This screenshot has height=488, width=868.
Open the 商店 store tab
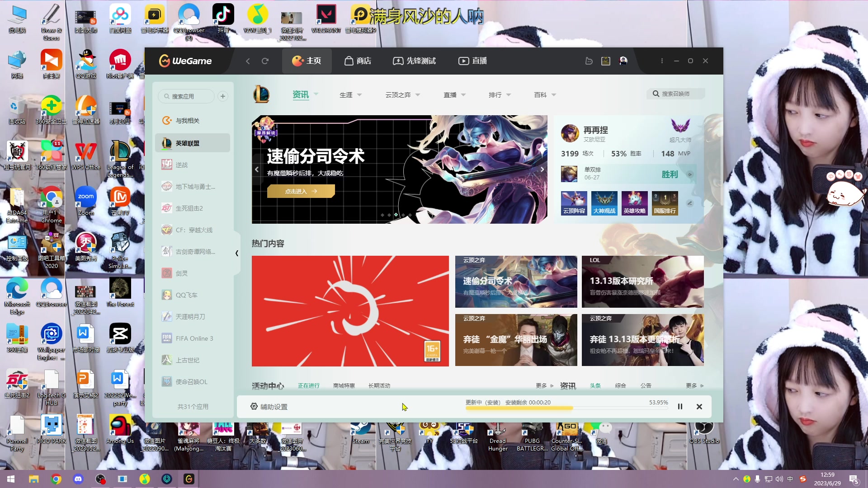(358, 61)
